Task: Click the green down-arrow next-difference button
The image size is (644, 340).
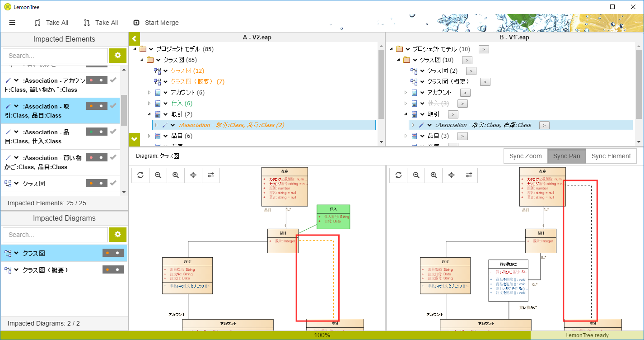Action: pyautogui.click(x=135, y=140)
